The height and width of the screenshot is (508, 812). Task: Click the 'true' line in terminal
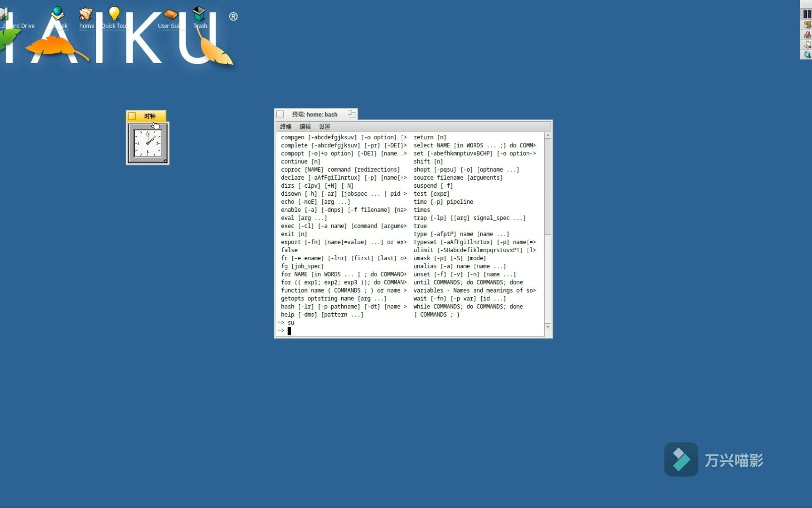420,226
